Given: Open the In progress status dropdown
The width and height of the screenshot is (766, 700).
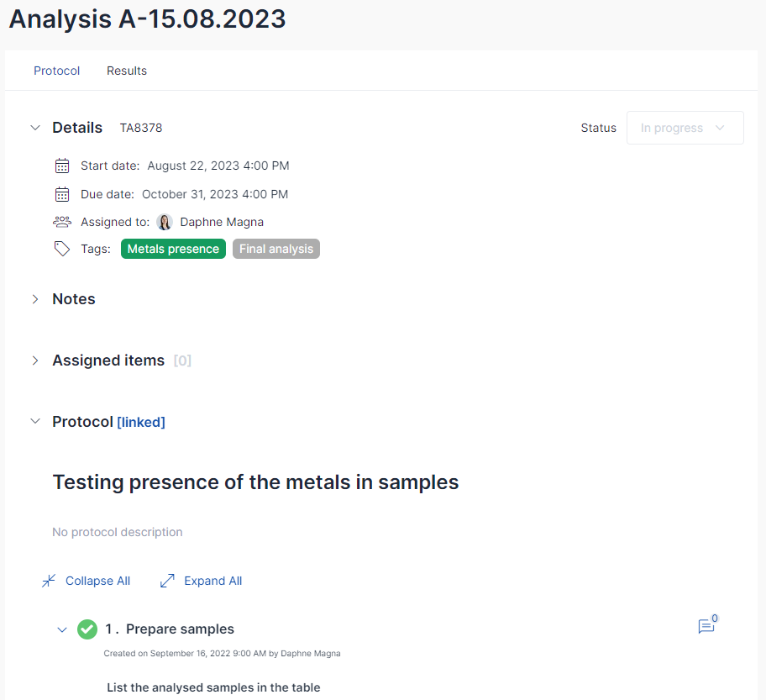Looking at the screenshot, I should pyautogui.click(x=685, y=128).
